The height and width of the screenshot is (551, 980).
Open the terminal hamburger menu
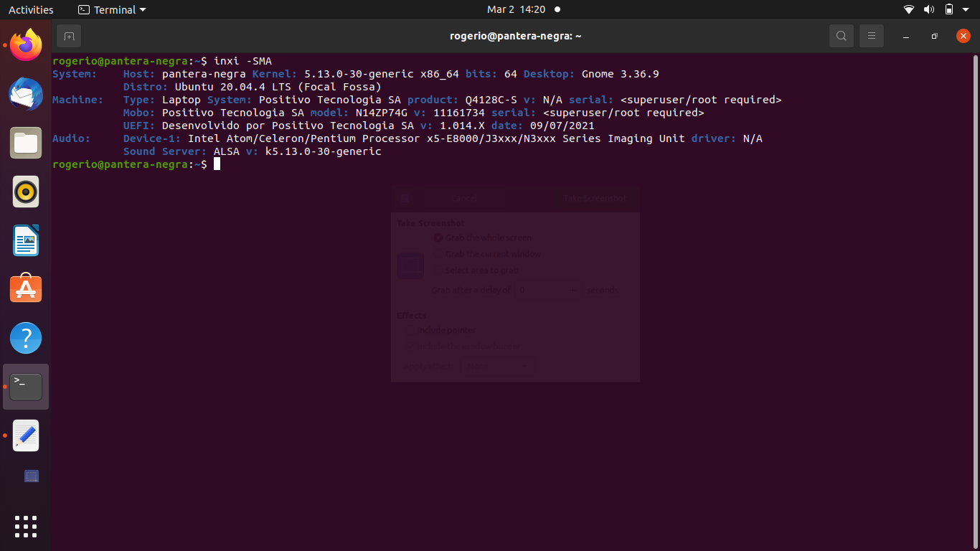[x=872, y=36]
